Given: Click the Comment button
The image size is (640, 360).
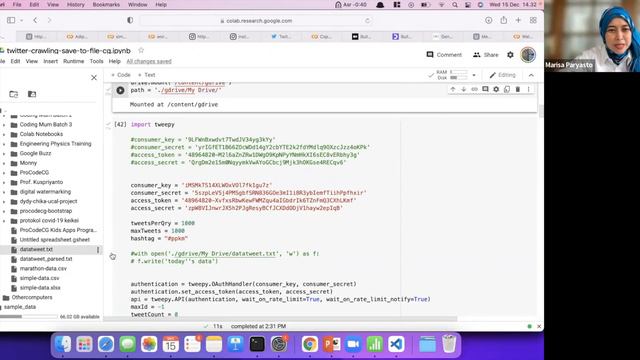Looking at the screenshot, I should pyautogui.click(x=444, y=55).
